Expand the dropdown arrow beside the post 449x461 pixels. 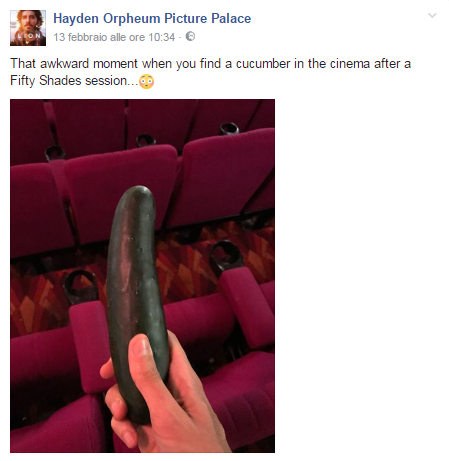pos(432,15)
